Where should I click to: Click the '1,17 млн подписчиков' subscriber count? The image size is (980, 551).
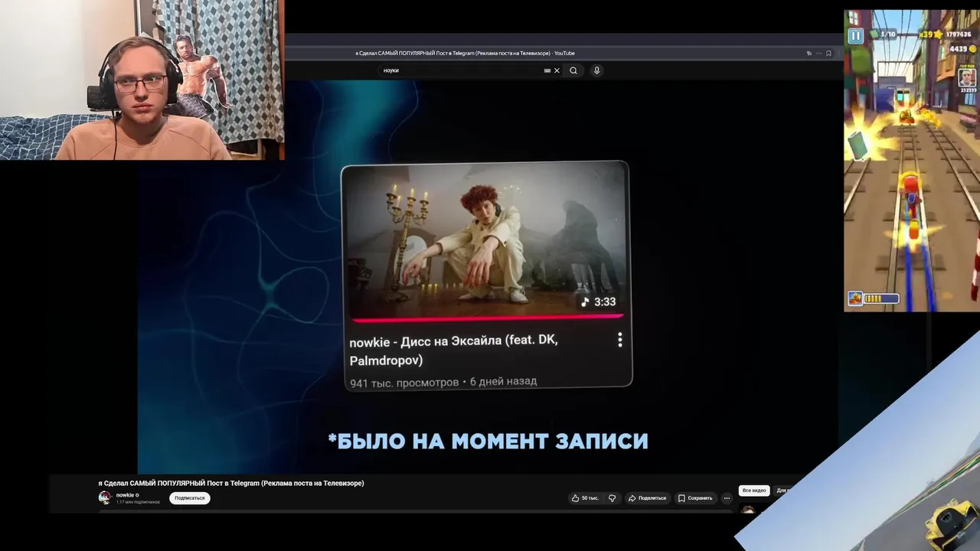click(x=138, y=502)
